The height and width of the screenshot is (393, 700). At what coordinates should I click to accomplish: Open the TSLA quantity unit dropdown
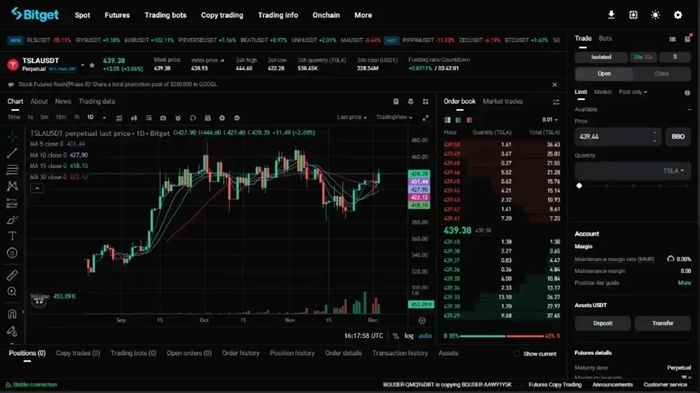[673, 171]
